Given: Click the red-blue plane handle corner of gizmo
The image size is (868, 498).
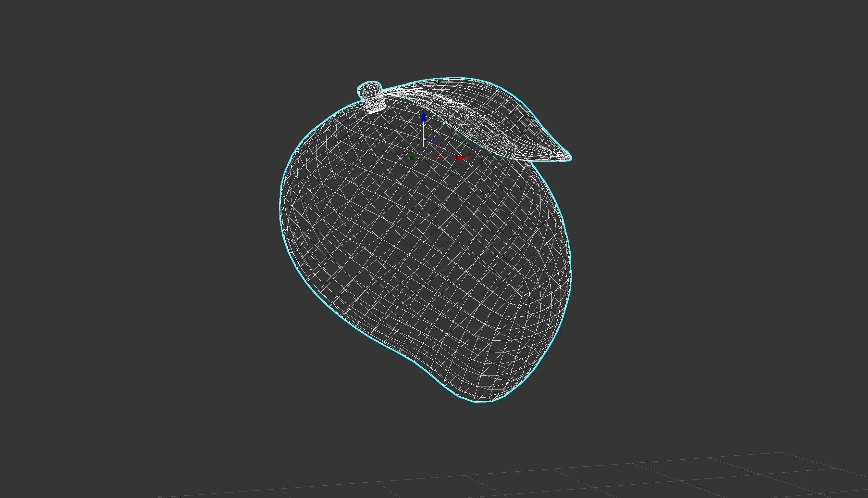Looking at the screenshot, I should coord(438,141).
